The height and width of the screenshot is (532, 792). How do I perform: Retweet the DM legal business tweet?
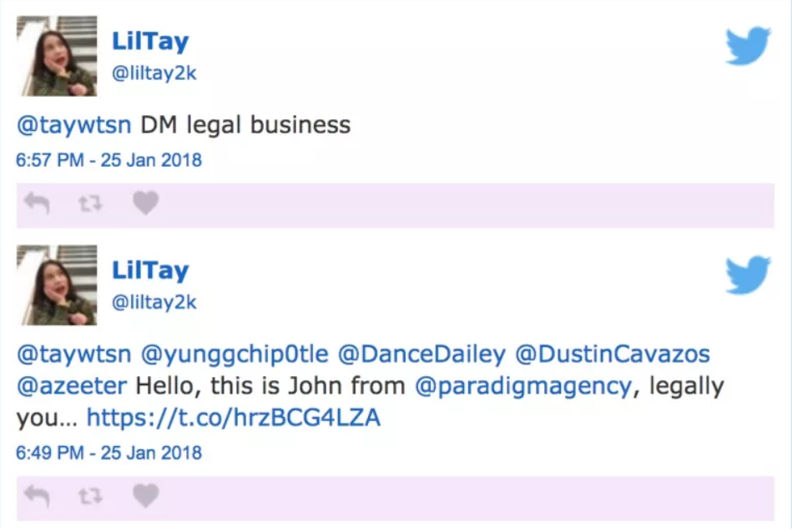pos(90,203)
